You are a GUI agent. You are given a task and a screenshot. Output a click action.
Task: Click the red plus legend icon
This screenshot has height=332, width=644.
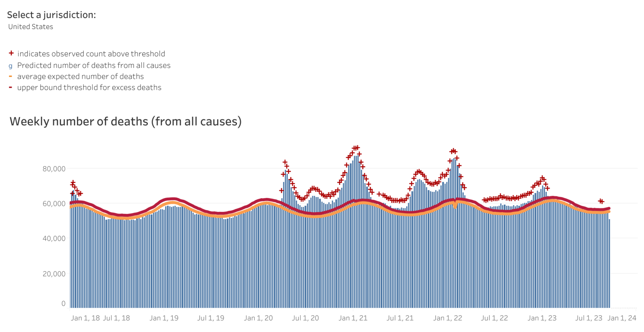11,53
